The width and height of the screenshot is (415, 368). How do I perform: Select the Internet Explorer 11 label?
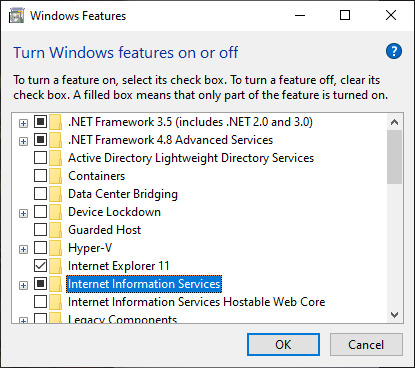pos(119,266)
